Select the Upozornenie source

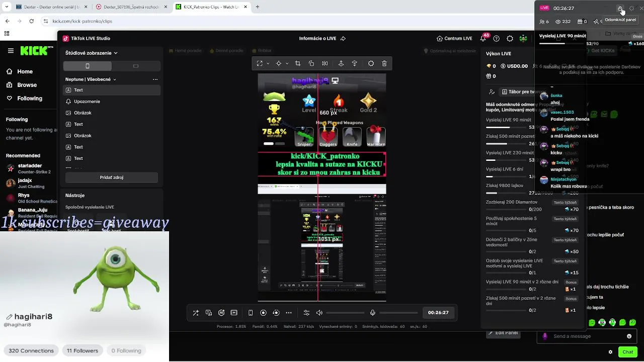(112, 102)
